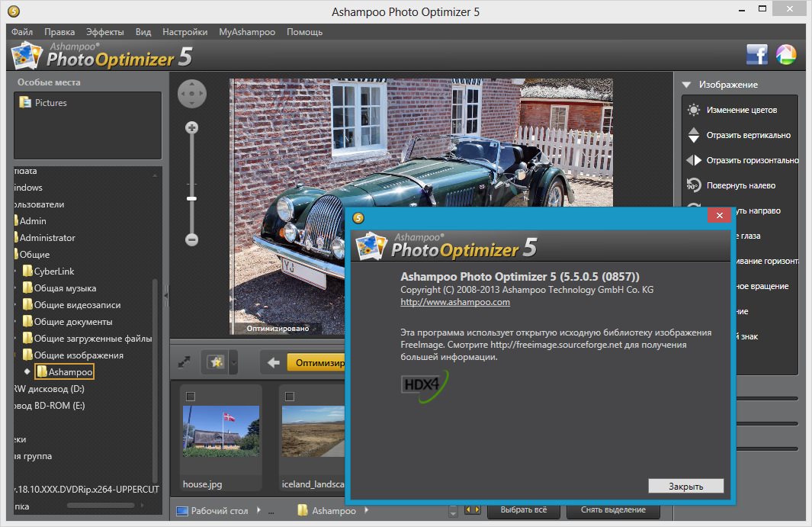This screenshot has height=527, width=812.
Task: Open the Эффекты menu
Action: pyautogui.click(x=104, y=32)
